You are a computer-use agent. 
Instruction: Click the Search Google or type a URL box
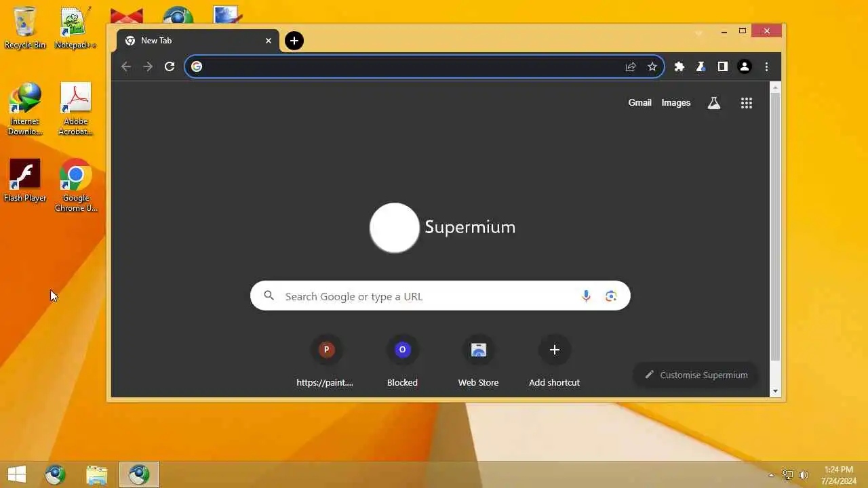[440, 296]
